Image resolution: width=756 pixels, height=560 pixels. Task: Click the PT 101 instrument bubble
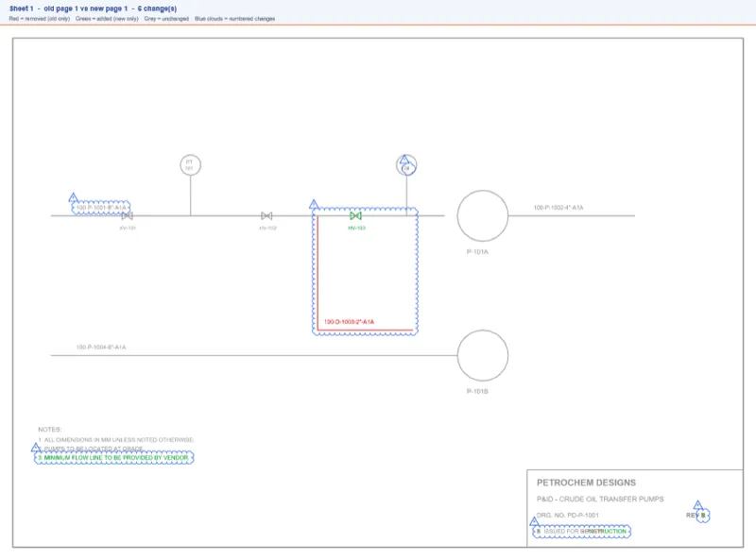[x=191, y=165]
